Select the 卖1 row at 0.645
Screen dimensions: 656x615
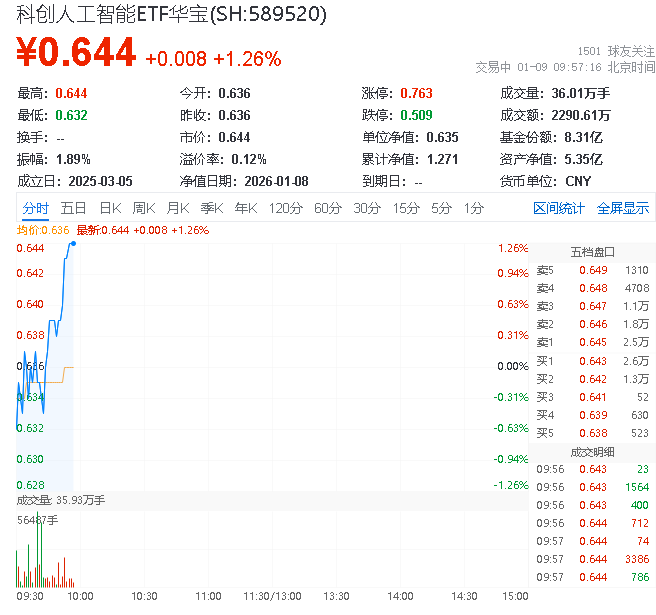coord(592,342)
